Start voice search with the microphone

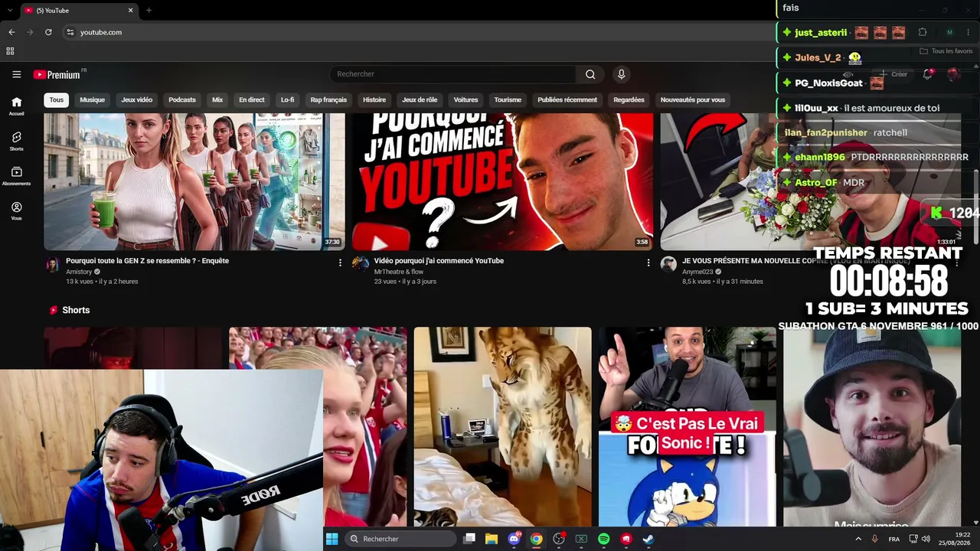tap(622, 74)
